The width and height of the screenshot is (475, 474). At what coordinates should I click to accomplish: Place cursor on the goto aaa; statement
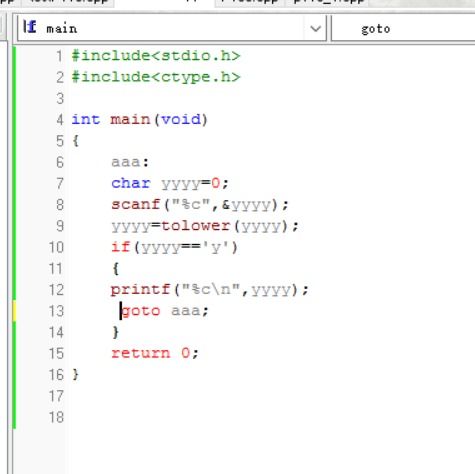click(x=165, y=311)
